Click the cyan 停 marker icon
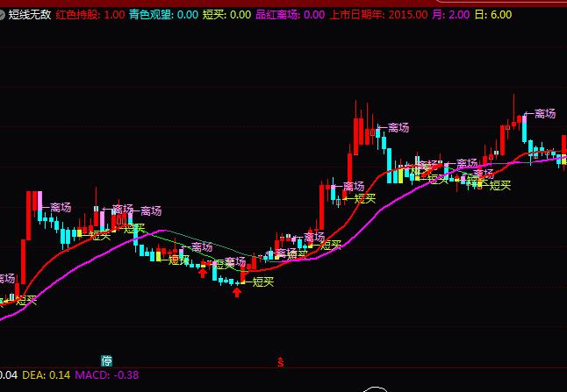This screenshot has height=392, width=567. tap(106, 360)
